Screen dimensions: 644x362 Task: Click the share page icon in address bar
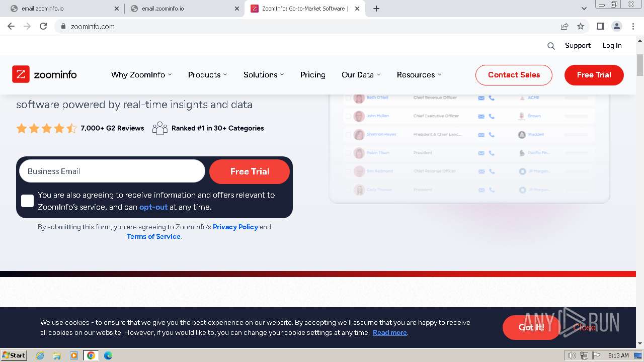[x=565, y=26]
